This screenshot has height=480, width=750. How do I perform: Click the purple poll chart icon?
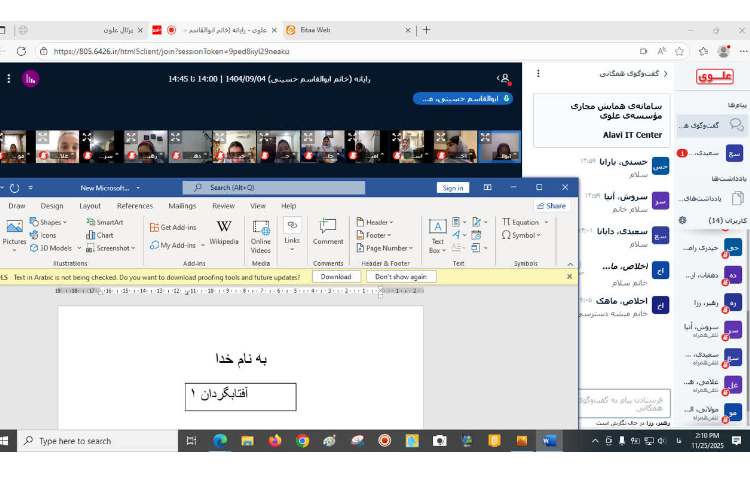coord(31,79)
